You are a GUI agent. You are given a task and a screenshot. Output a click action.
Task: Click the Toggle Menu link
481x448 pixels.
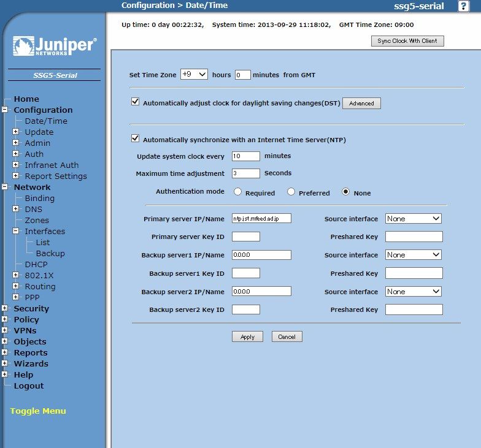(38, 411)
